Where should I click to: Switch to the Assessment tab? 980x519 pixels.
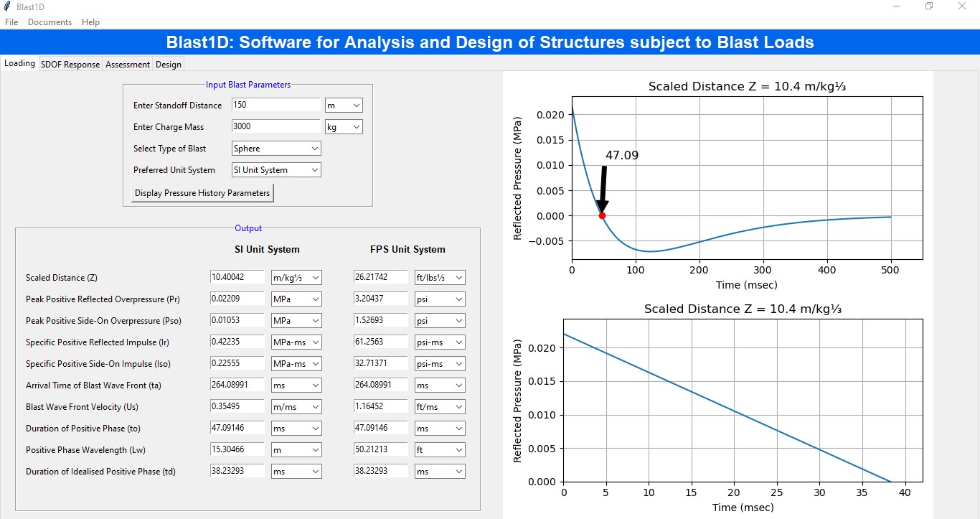128,64
